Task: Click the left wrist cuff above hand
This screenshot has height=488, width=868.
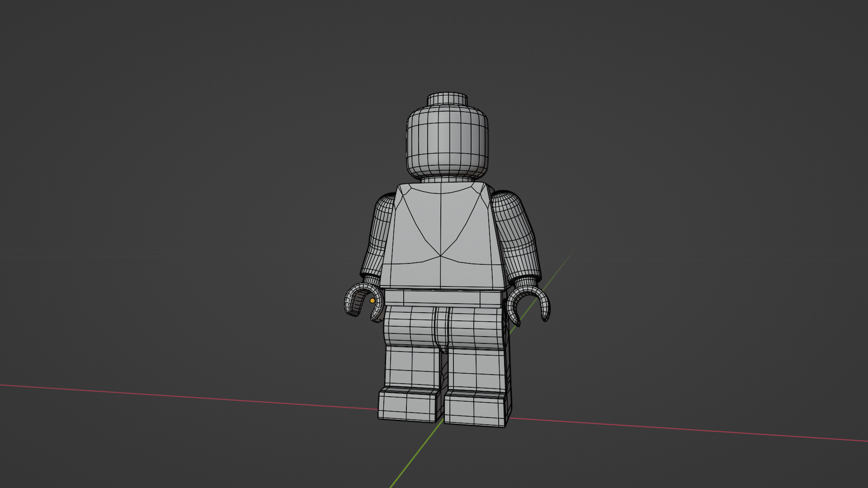Action: tap(372, 280)
